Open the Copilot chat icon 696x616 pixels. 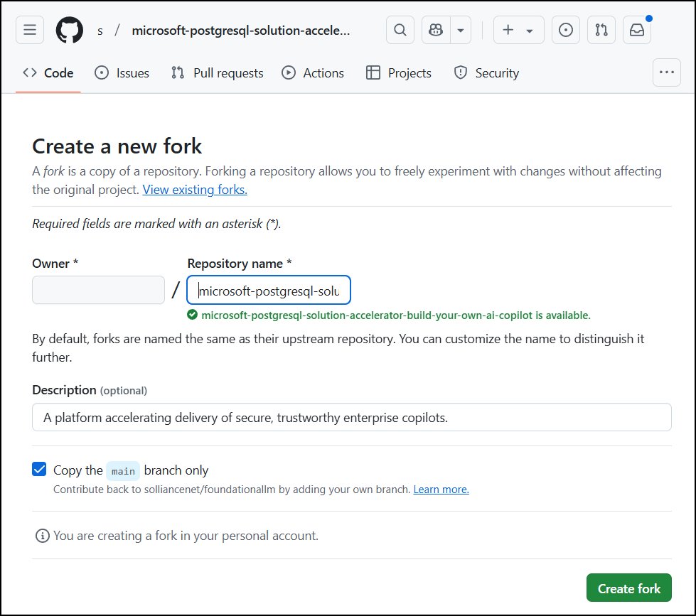436,30
